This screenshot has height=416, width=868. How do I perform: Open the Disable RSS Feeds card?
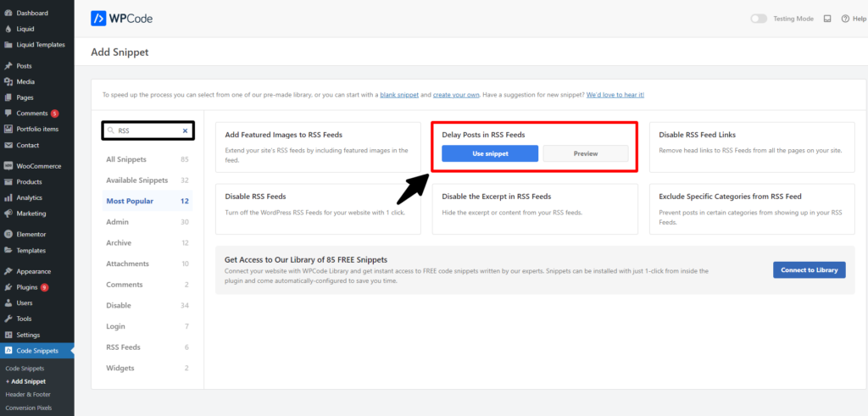pos(319,209)
